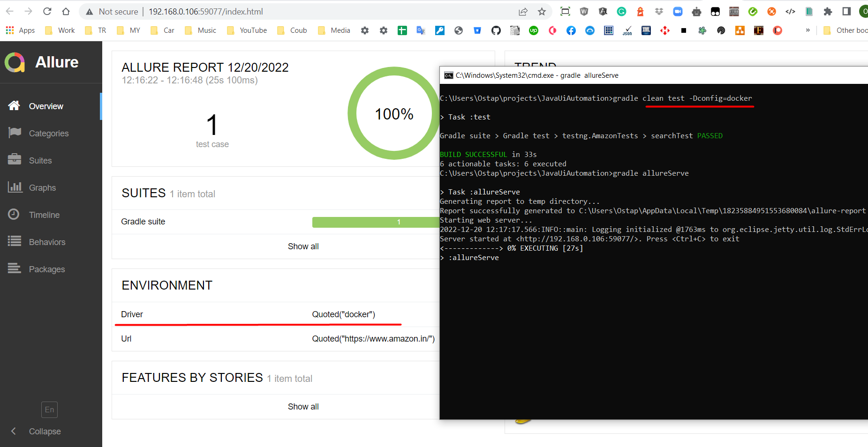868x447 pixels.
Task: Collapse the Allure sidebar
Action: pos(36,432)
